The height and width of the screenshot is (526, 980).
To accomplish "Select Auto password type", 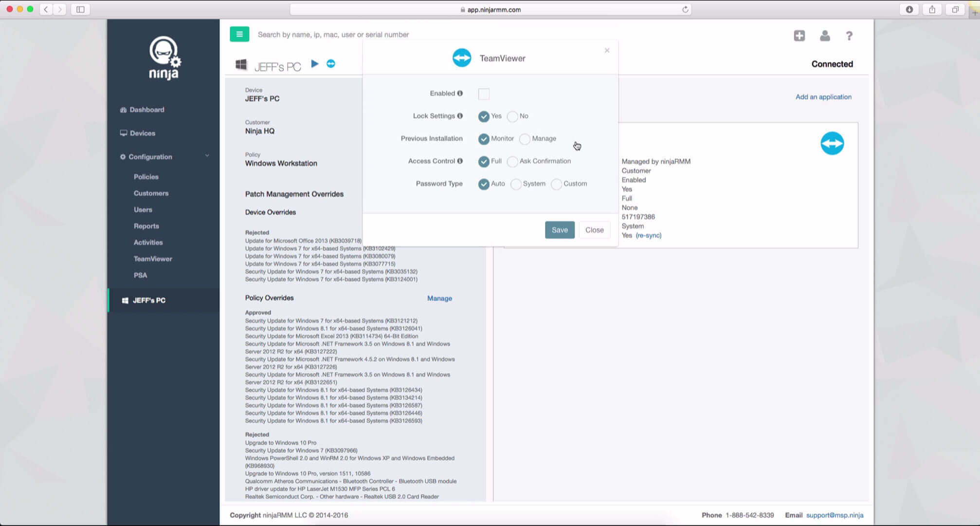I will [x=484, y=184].
